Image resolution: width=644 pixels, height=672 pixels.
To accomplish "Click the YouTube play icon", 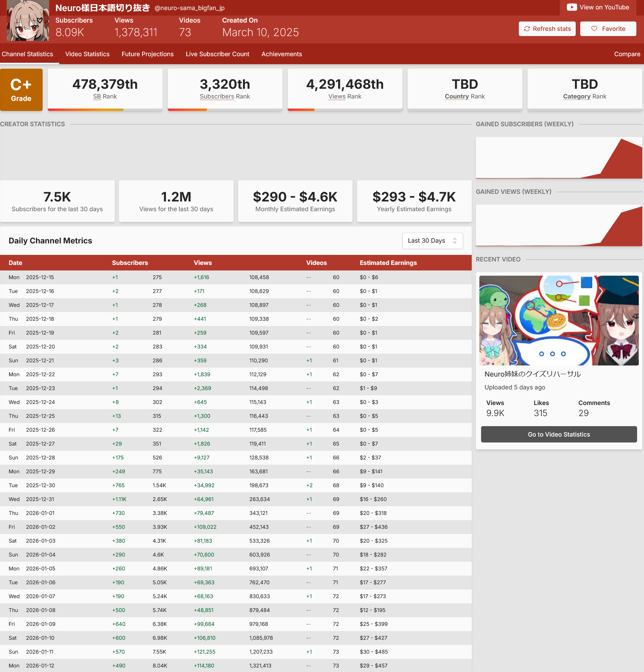I will (572, 7).
